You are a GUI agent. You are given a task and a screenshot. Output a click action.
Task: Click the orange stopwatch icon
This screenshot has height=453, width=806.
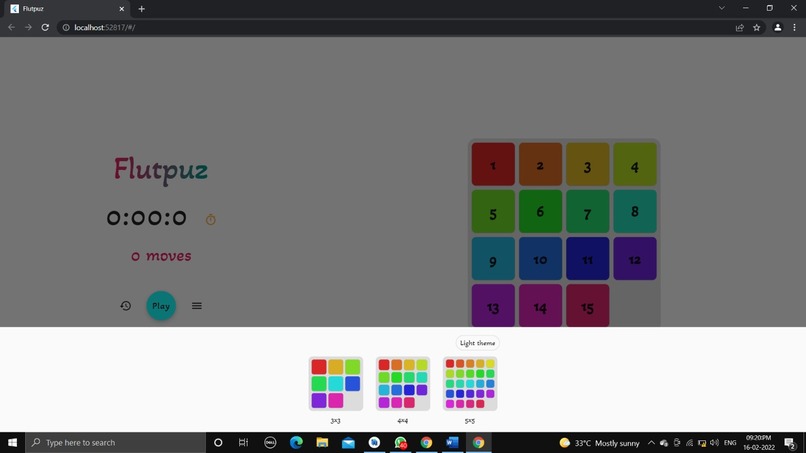click(x=211, y=220)
